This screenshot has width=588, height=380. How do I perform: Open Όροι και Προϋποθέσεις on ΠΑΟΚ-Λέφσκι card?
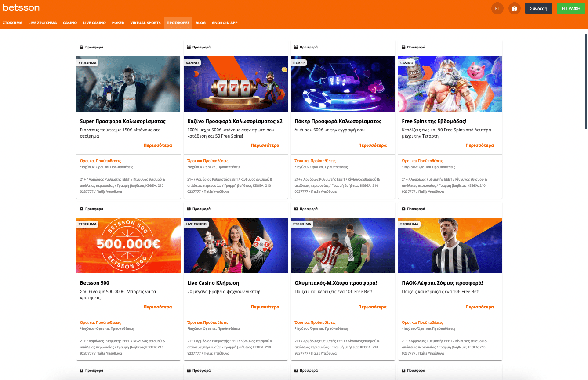[x=422, y=322]
